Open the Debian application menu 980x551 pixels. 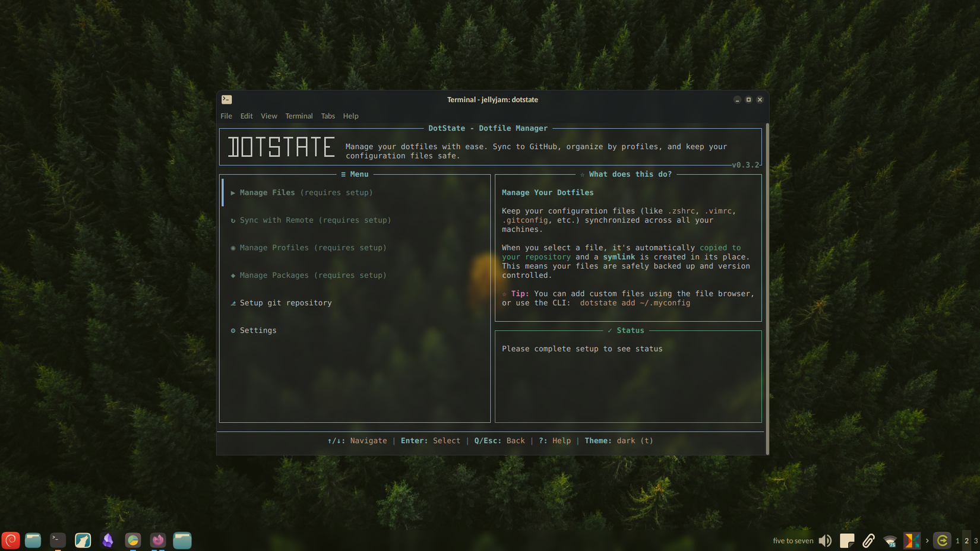(11, 540)
